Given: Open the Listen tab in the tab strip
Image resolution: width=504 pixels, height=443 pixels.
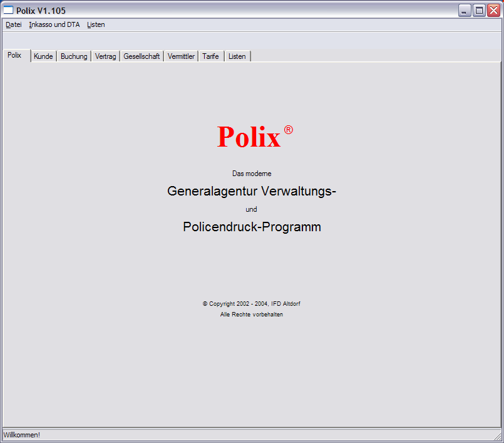Looking at the screenshot, I should [x=237, y=56].
